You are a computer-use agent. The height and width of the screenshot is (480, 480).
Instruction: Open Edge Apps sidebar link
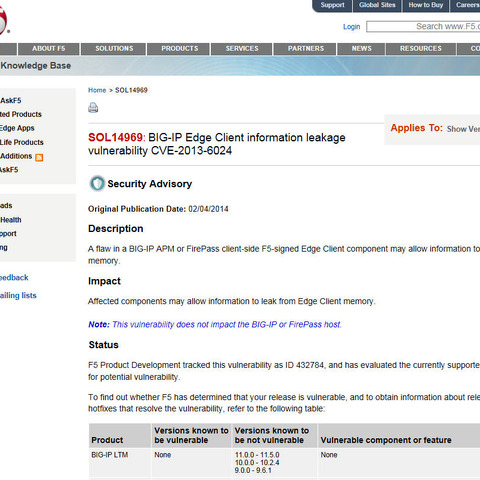pos(17,128)
